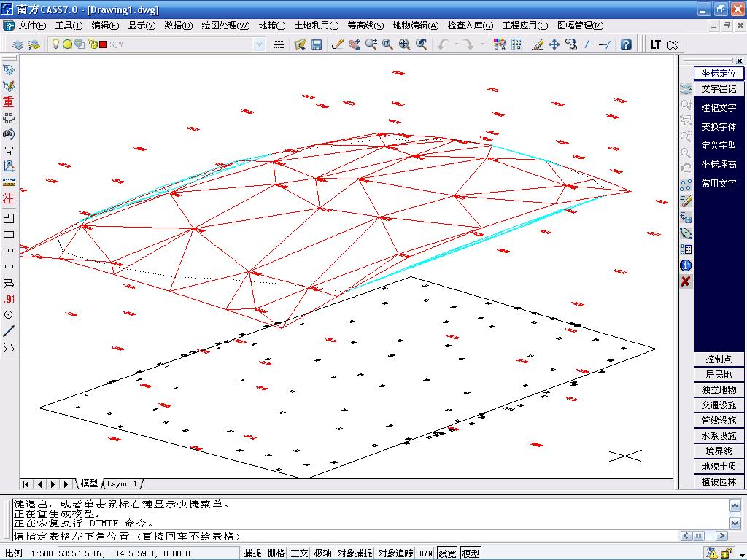Viewport: 747px width, 560px height.
Task: Click the Erase tool icon in the toolbar
Action: pos(538,44)
